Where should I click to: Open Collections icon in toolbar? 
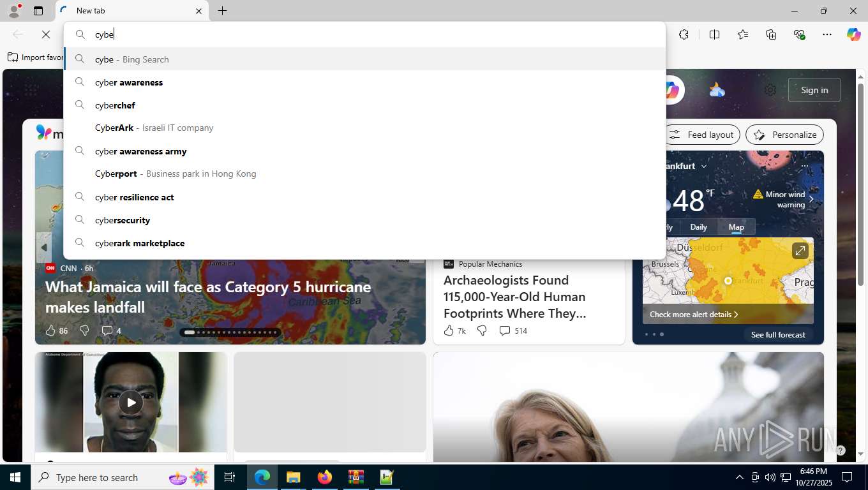tap(771, 34)
